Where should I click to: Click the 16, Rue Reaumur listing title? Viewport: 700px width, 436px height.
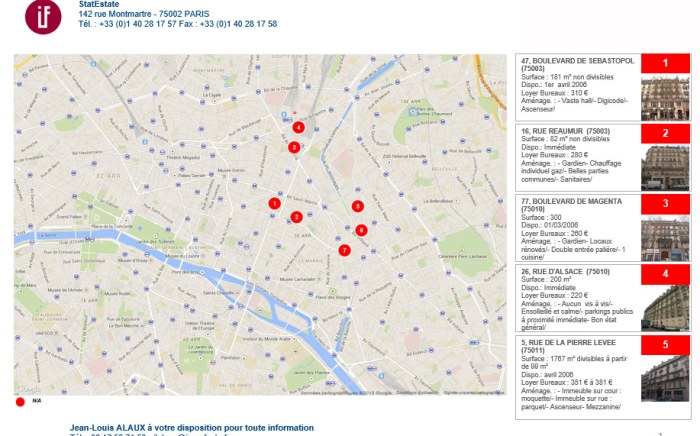click(x=565, y=131)
